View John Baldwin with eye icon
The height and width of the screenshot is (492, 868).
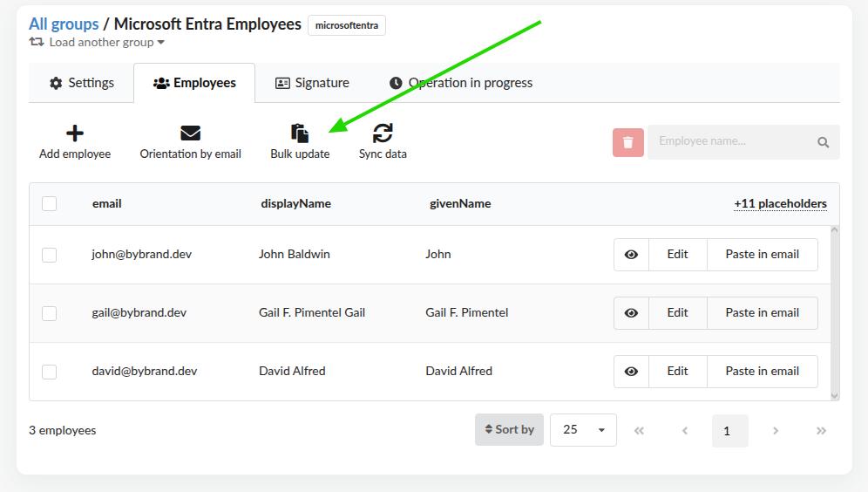[631, 255]
